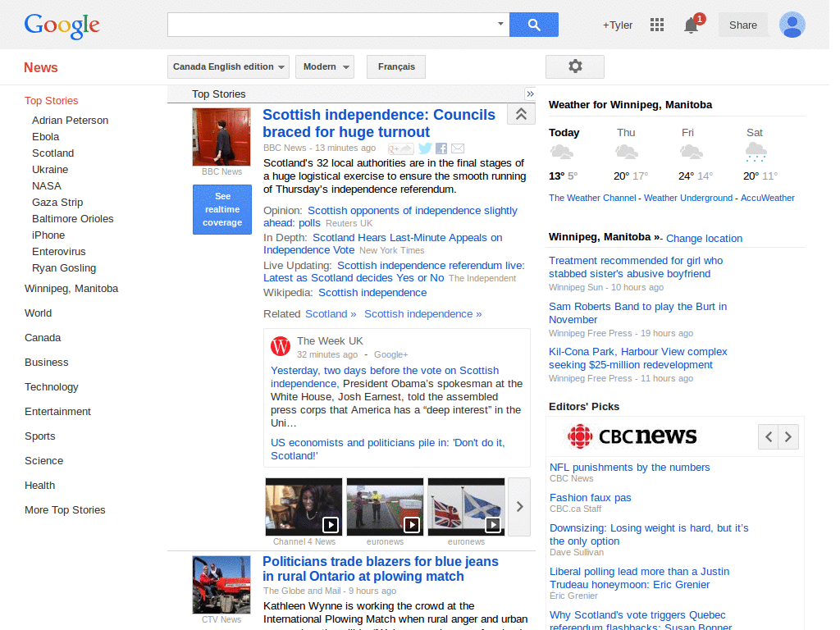Click the double arrow beside Top Stories header
The width and height of the screenshot is (840, 630).
530,94
